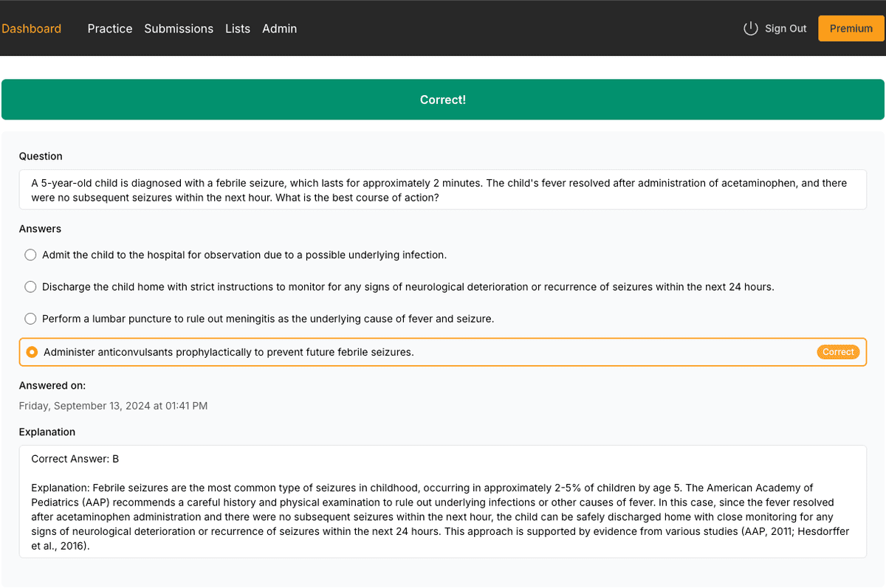Click the febrile seizure question text box
This screenshot has height=588, width=886.
click(x=443, y=190)
